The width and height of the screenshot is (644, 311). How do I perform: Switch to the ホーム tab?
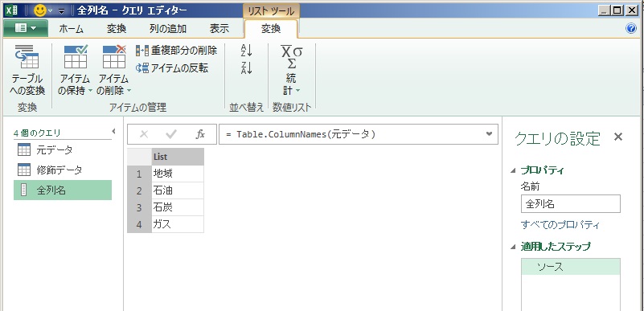point(71,29)
